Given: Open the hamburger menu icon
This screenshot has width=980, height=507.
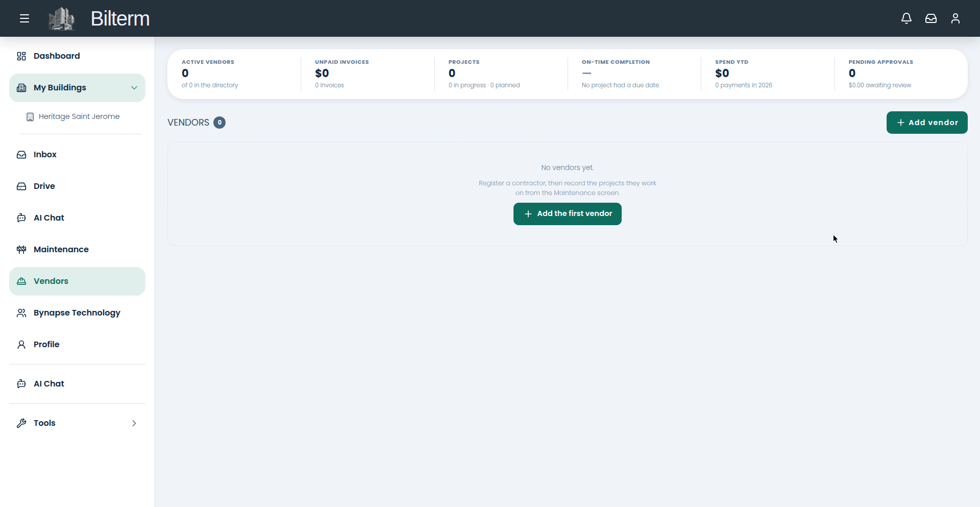Looking at the screenshot, I should (24, 18).
